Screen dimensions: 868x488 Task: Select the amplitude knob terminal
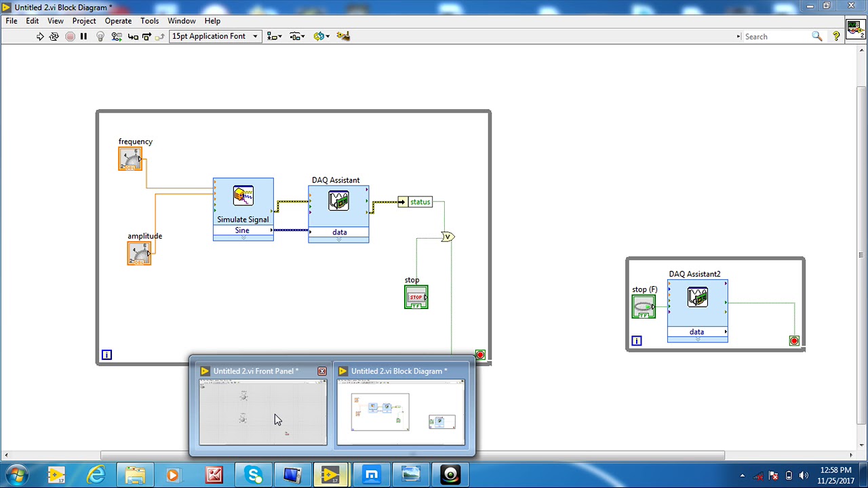pos(139,253)
